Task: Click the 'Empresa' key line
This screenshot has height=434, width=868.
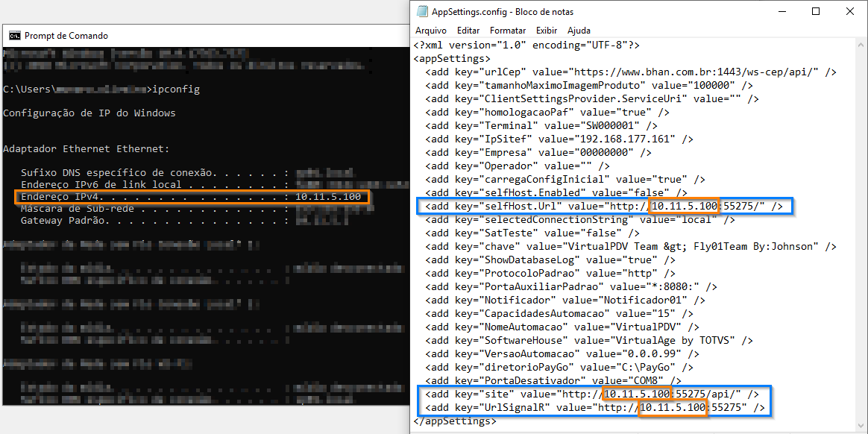Action: pyautogui.click(x=538, y=152)
